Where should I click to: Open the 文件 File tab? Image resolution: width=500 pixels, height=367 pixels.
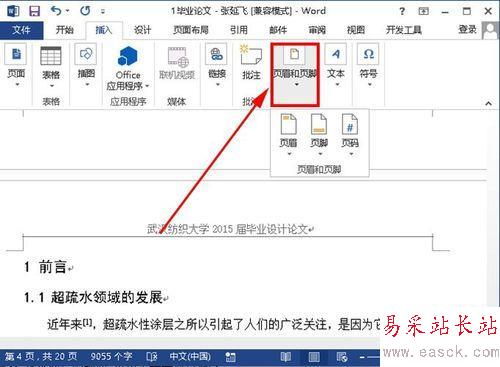(21, 30)
